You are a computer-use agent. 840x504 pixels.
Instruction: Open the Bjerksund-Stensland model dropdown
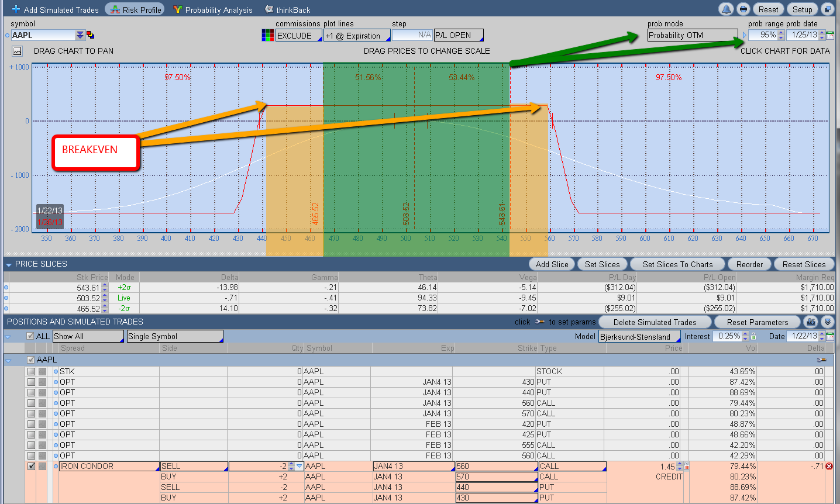pyautogui.click(x=639, y=337)
